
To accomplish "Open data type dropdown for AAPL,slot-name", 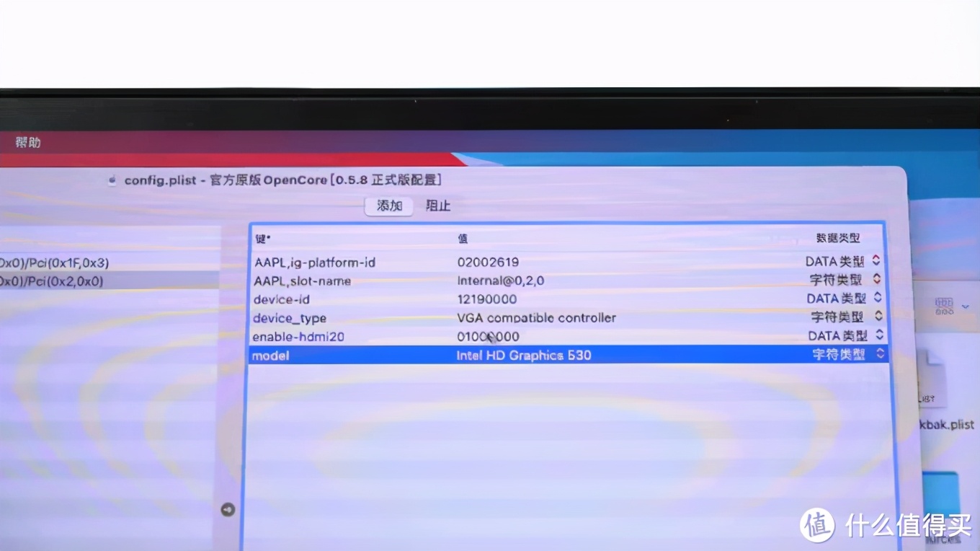I will pyautogui.click(x=877, y=279).
